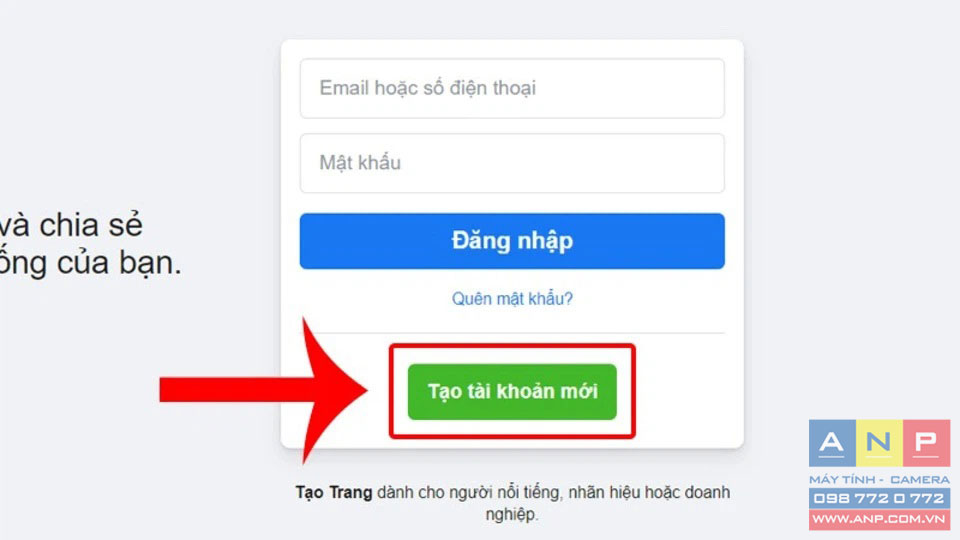This screenshot has height=540, width=960.
Task: Click the CAMERA word in watermark
Action: click(920, 479)
